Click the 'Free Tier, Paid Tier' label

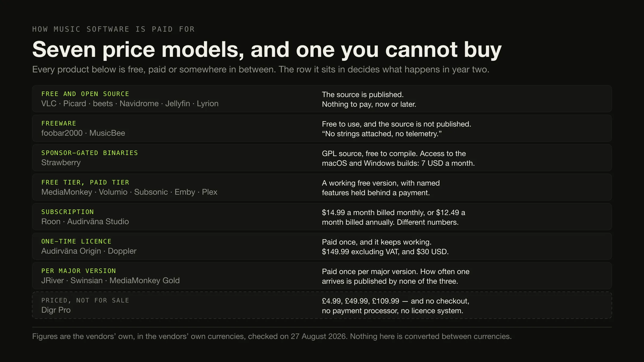85,182
